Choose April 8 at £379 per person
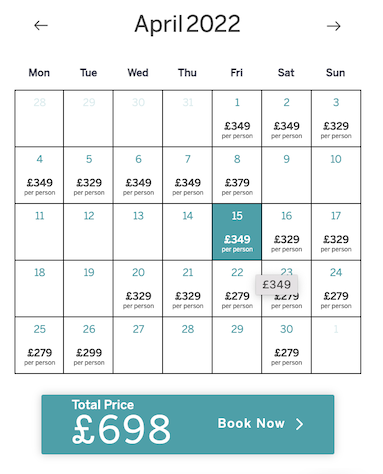383x474 pixels. 237,175
